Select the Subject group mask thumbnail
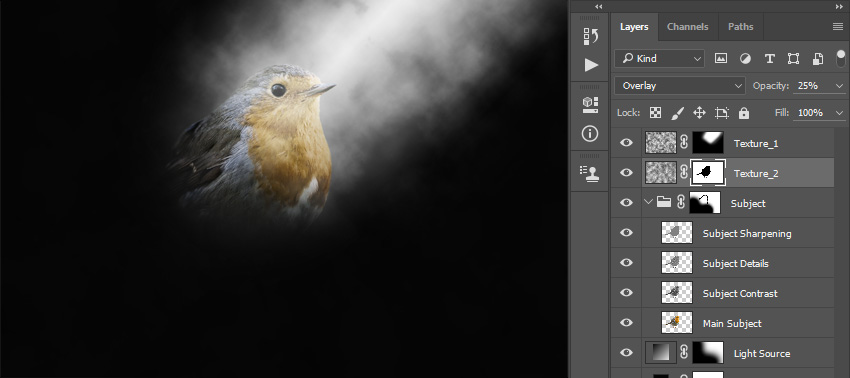 (x=705, y=203)
